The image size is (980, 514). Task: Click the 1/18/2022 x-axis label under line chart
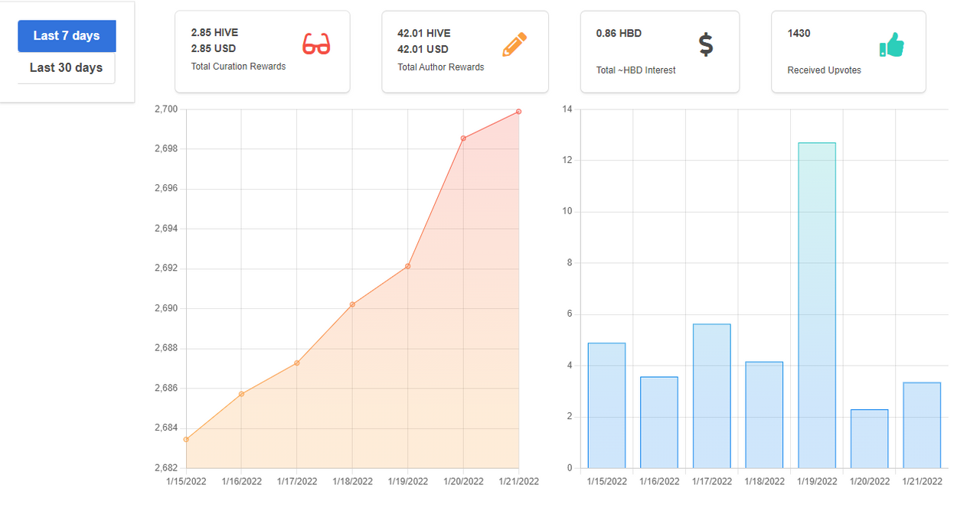[352, 482]
